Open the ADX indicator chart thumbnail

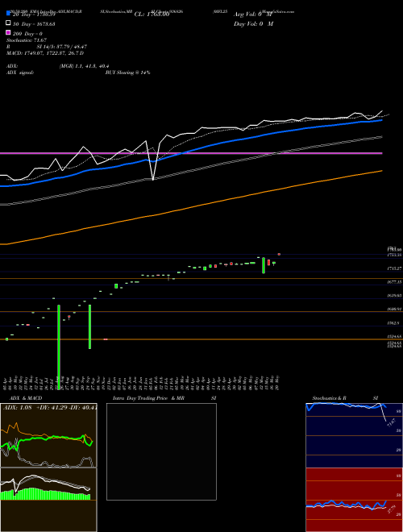48,435
